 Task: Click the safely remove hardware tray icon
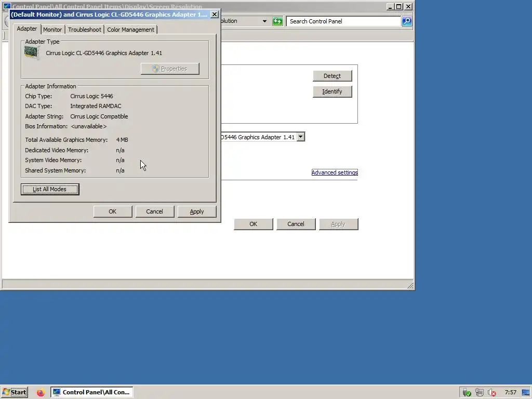[467, 393]
